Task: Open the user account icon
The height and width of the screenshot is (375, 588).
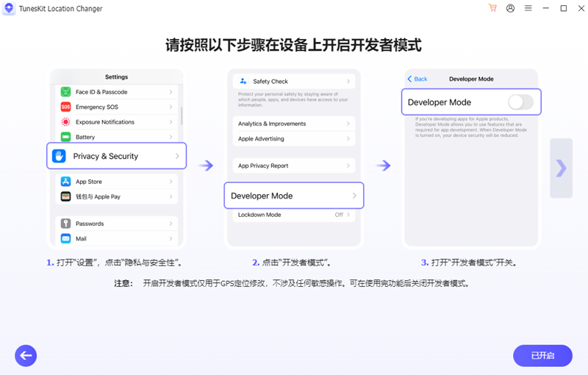Action: tap(510, 8)
